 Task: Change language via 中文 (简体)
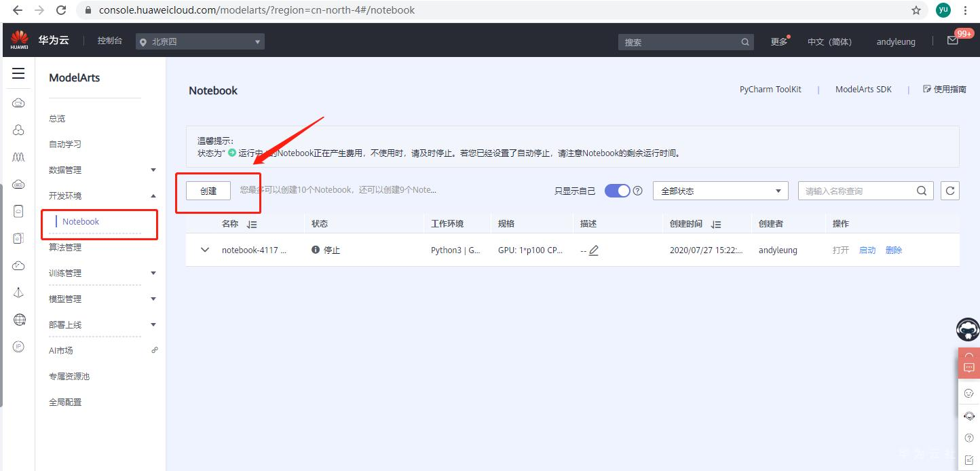829,42
